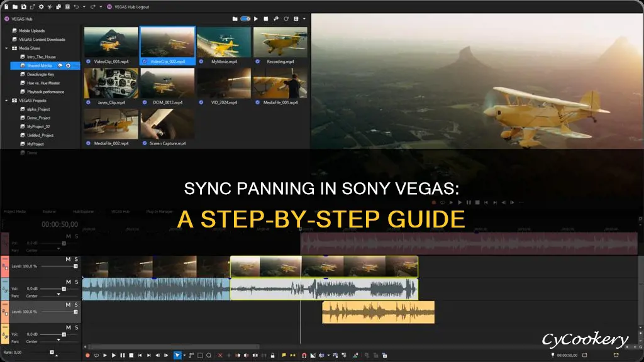Open project properties via the gear icon

(41, 6)
